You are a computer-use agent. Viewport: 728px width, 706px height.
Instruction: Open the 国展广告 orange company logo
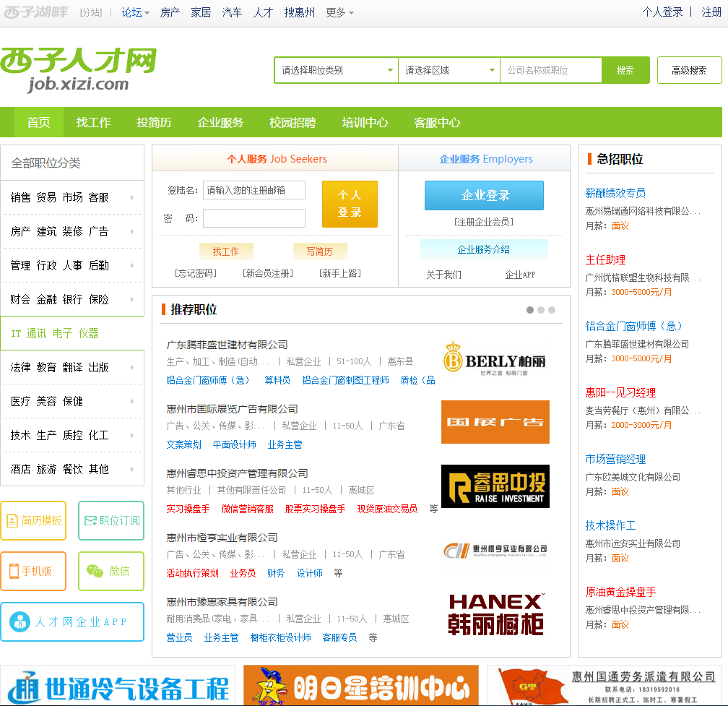coord(495,422)
